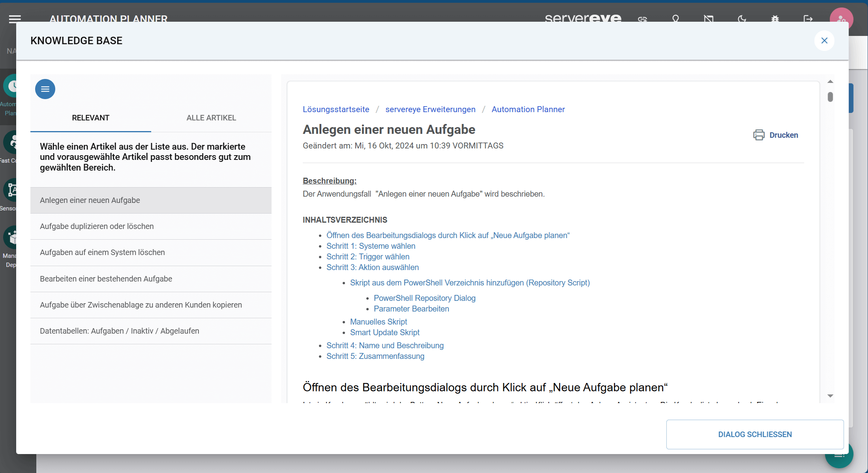Open the main navigation hamburger menu
The height and width of the screenshot is (473, 868).
click(x=15, y=19)
